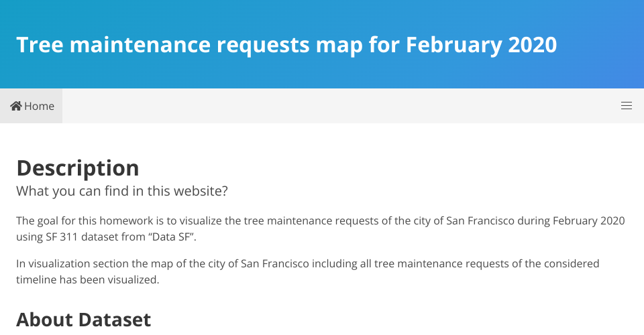Click the paragraph starting 'The goal for this homework'

tap(321, 228)
